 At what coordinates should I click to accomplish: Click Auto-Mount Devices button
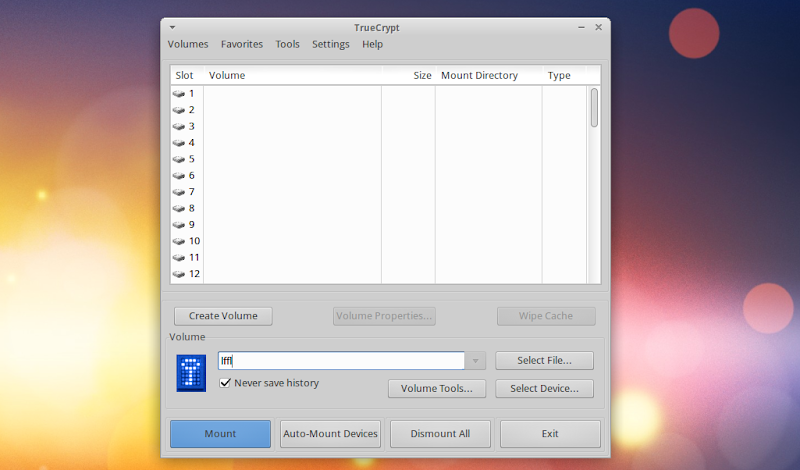331,434
